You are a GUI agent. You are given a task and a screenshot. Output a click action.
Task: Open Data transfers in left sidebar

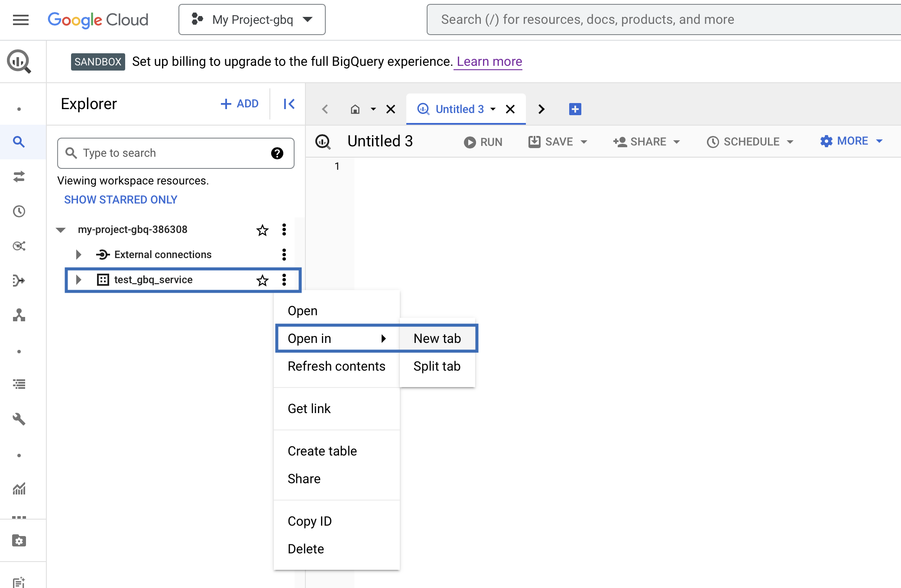(19, 177)
